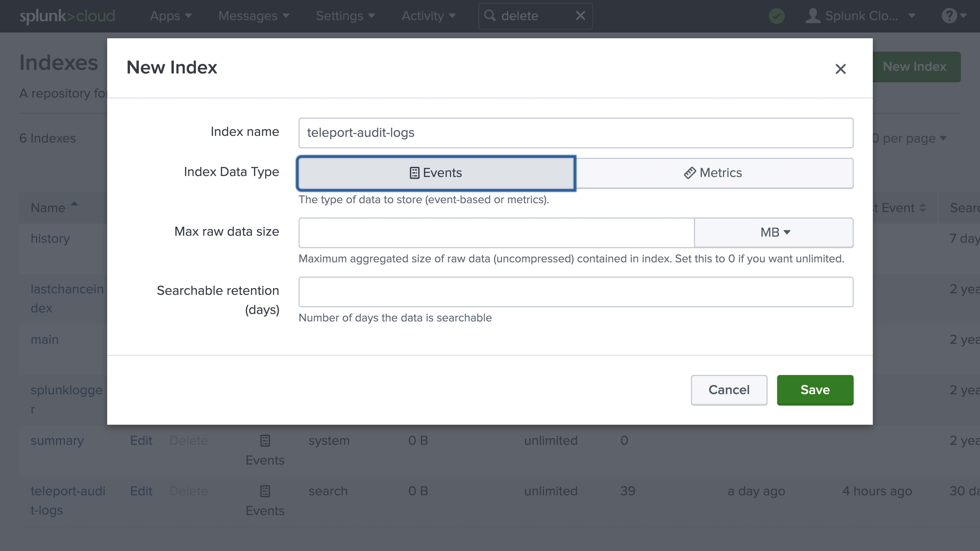Screen dimensions: 980x551
Task: Click the Splunk Cloud logo
Action: [x=67, y=16]
